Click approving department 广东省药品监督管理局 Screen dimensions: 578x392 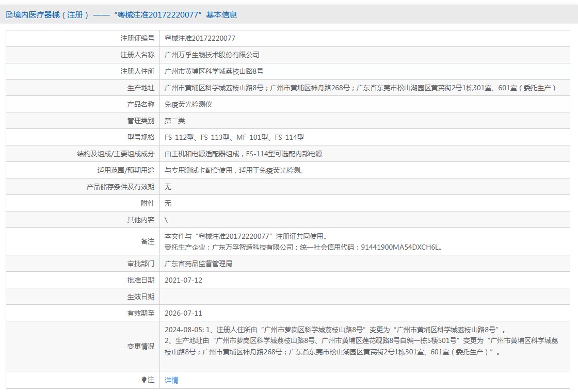[198, 264]
